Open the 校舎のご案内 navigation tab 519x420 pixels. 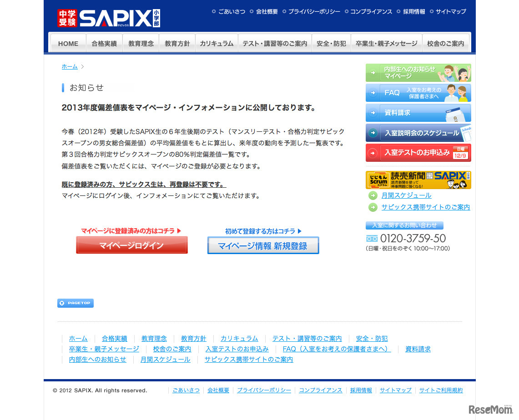pyautogui.click(x=446, y=43)
